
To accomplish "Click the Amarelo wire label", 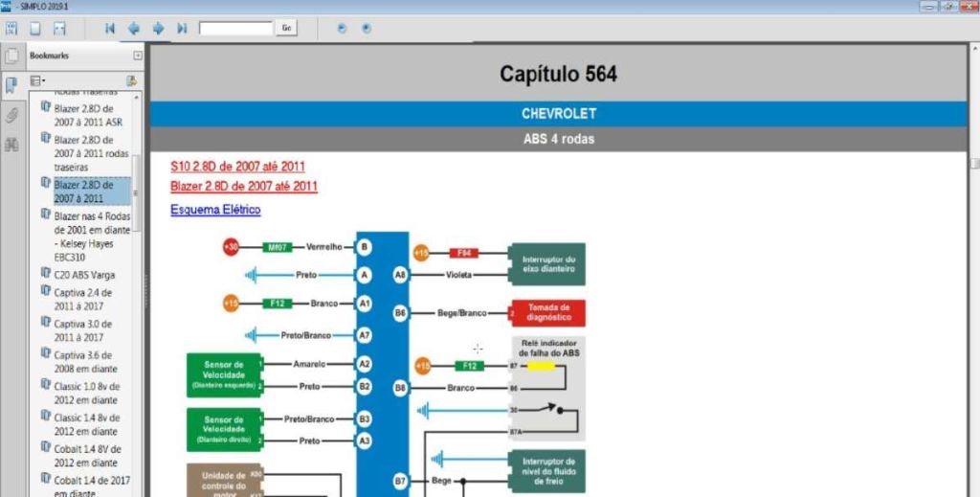I will click(309, 364).
